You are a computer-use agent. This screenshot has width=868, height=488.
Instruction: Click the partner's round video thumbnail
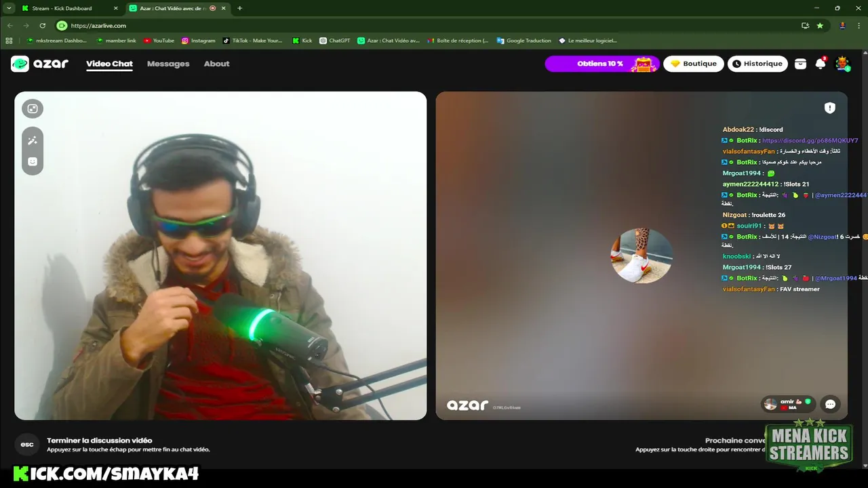coord(642,256)
